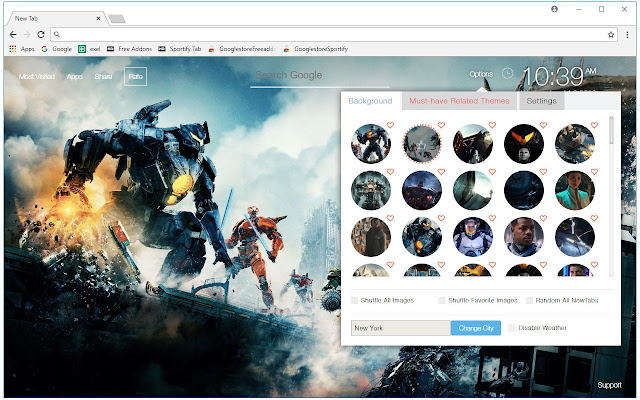Tick the Disable Weather checkbox
The image size is (640, 400).
[x=511, y=328]
